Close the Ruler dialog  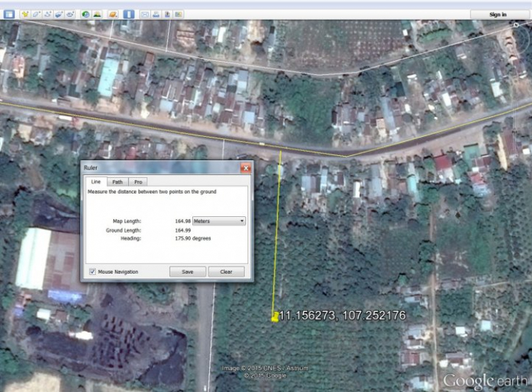pos(246,168)
